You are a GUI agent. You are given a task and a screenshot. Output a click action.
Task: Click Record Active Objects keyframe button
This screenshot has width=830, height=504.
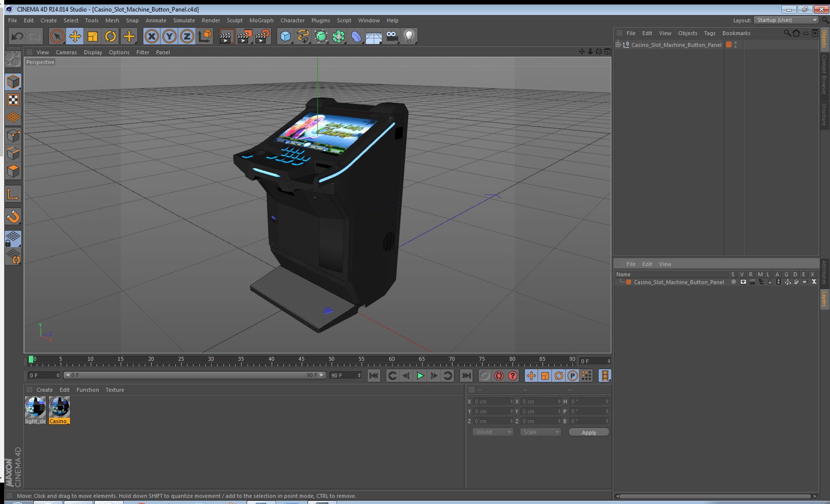pos(485,376)
